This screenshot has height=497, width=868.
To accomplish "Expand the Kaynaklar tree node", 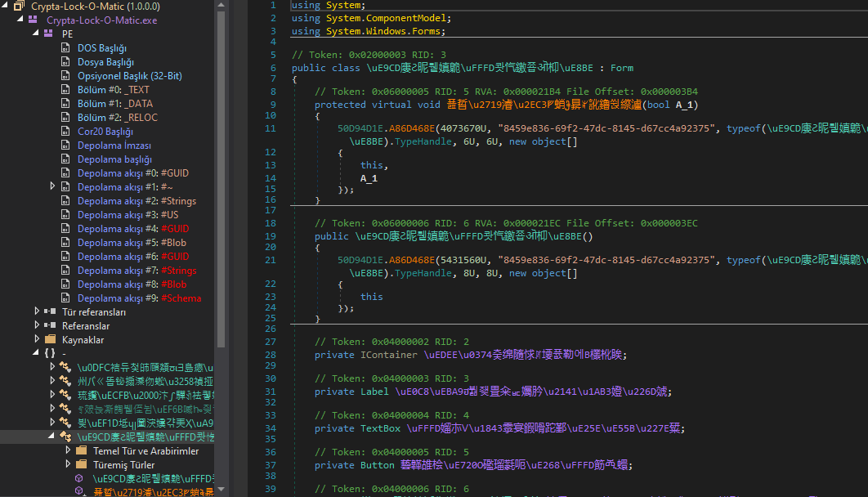I will coord(37,339).
